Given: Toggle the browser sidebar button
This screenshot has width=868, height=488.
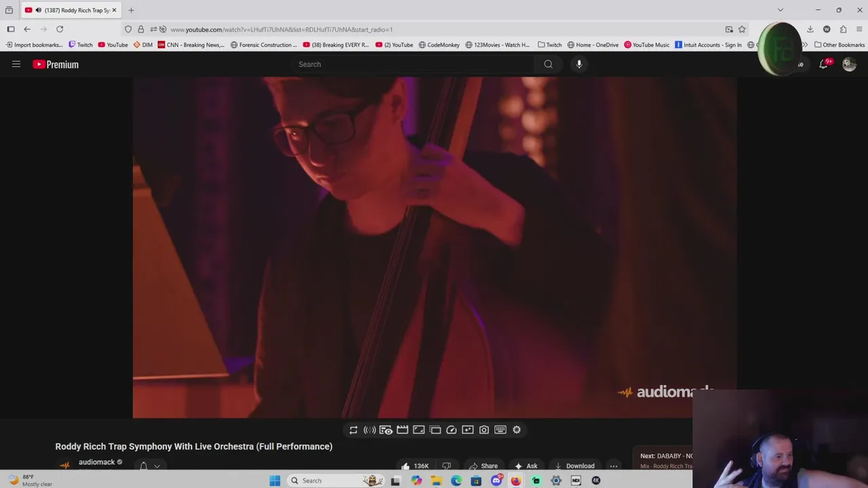Looking at the screenshot, I should pos(11,29).
